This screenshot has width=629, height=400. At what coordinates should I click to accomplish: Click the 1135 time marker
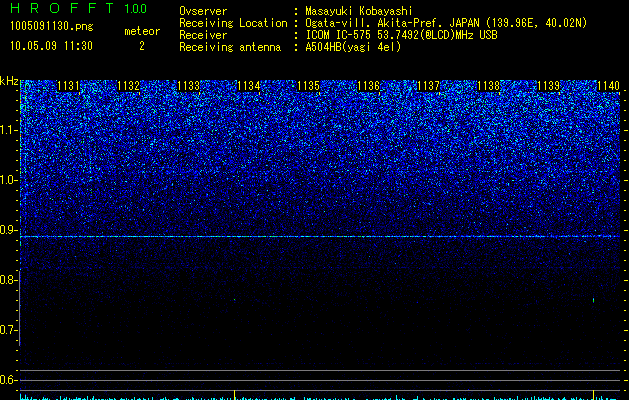pos(308,86)
